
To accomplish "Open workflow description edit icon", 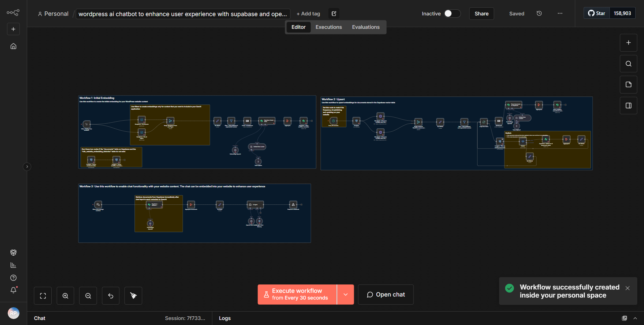I will coord(334,13).
